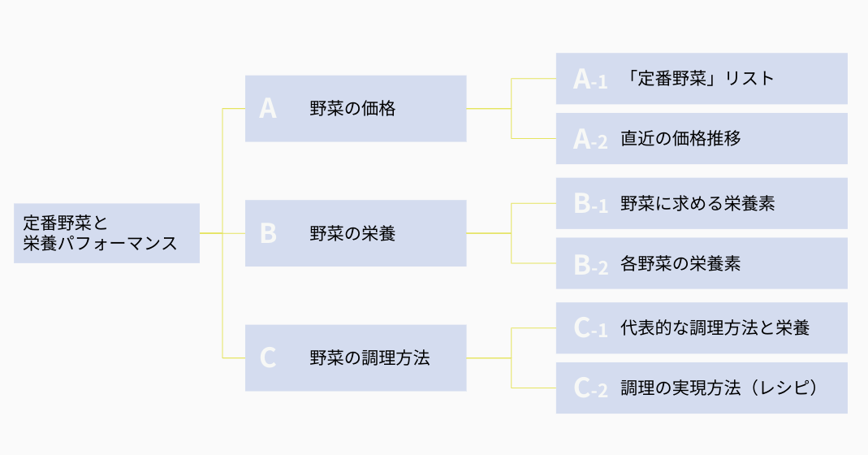Open the 「定番野菜」リスト item
The height and width of the screenshot is (455, 868).
click(x=700, y=79)
